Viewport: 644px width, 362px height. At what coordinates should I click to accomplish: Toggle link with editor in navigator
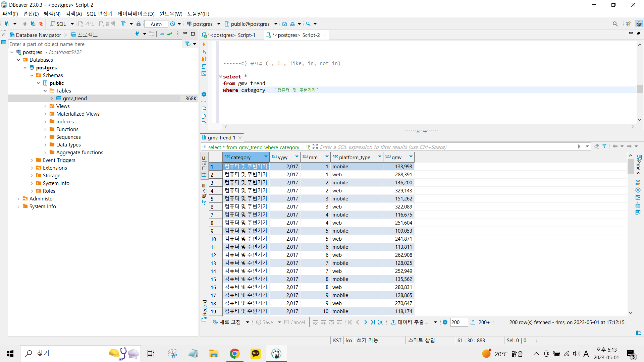click(x=170, y=34)
